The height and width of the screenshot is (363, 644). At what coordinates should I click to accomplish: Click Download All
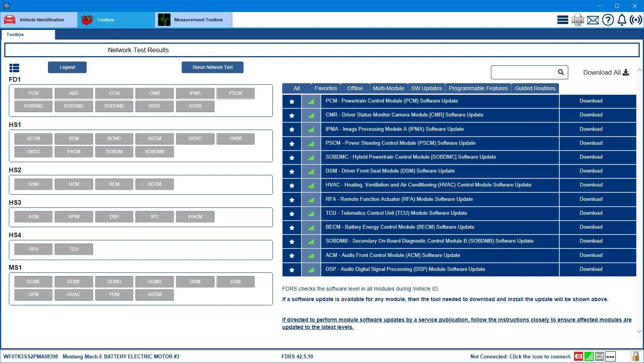[606, 72]
